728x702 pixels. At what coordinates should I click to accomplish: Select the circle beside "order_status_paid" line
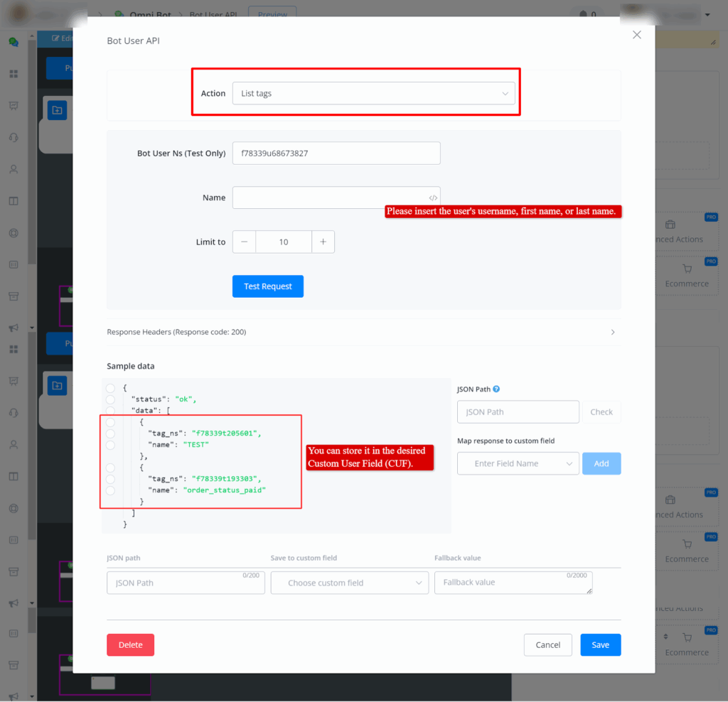pyautogui.click(x=110, y=490)
